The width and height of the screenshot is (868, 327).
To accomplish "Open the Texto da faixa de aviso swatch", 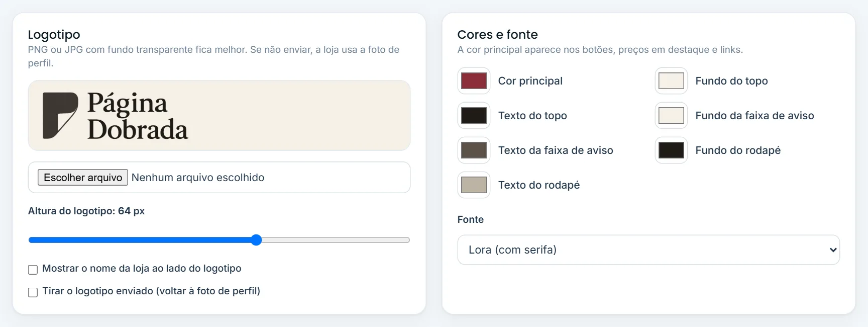I will point(474,150).
